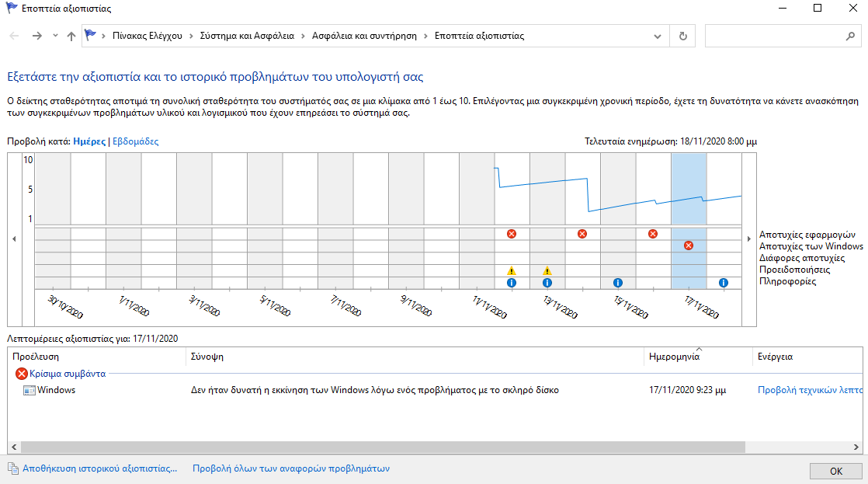Open the blue information icon on 15/11/2020

[x=618, y=283]
